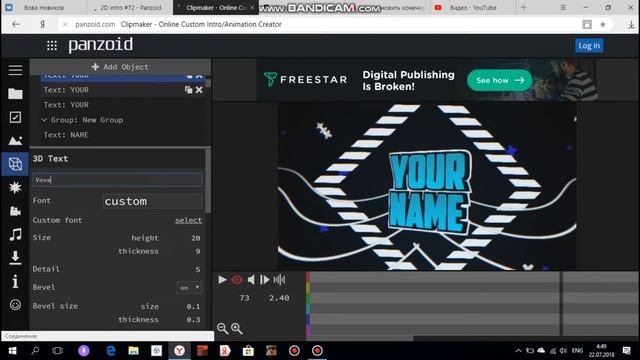Open the browser downloads arrow
The image size is (640, 360).
(x=631, y=24)
